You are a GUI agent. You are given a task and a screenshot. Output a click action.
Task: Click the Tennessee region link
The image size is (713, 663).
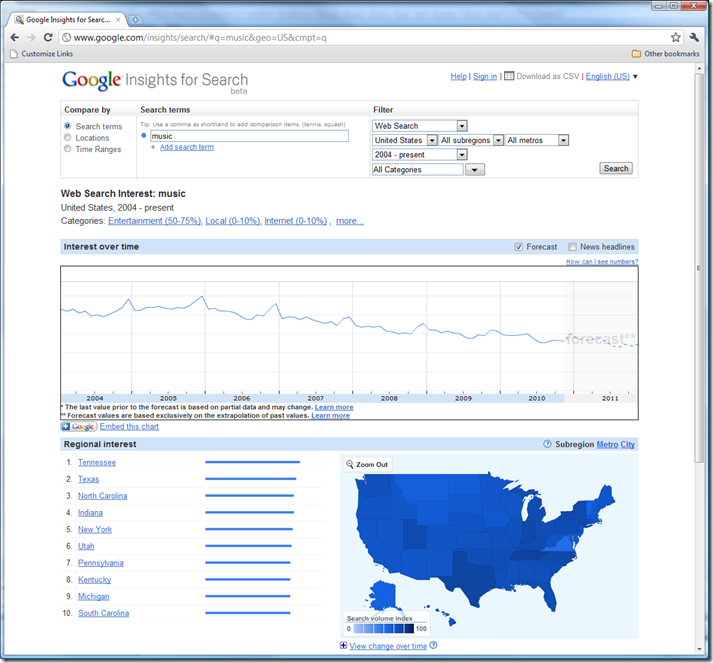pos(97,462)
